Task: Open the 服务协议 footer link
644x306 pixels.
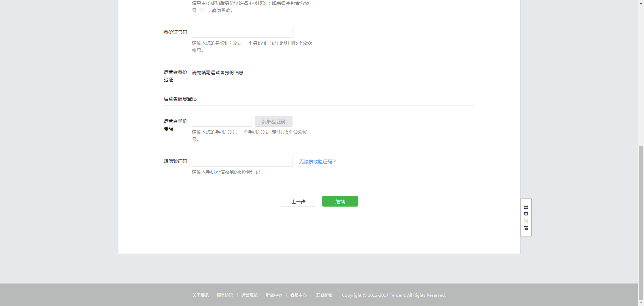Action: click(x=225, y=295)
